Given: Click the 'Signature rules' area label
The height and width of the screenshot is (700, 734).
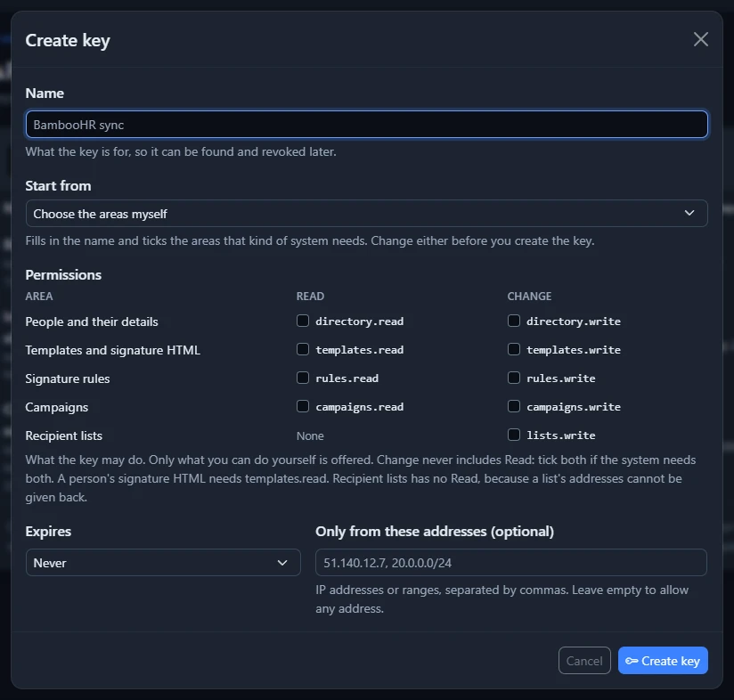Looking at the screenshot, I should pyautogui.click(x=68, y=378).
